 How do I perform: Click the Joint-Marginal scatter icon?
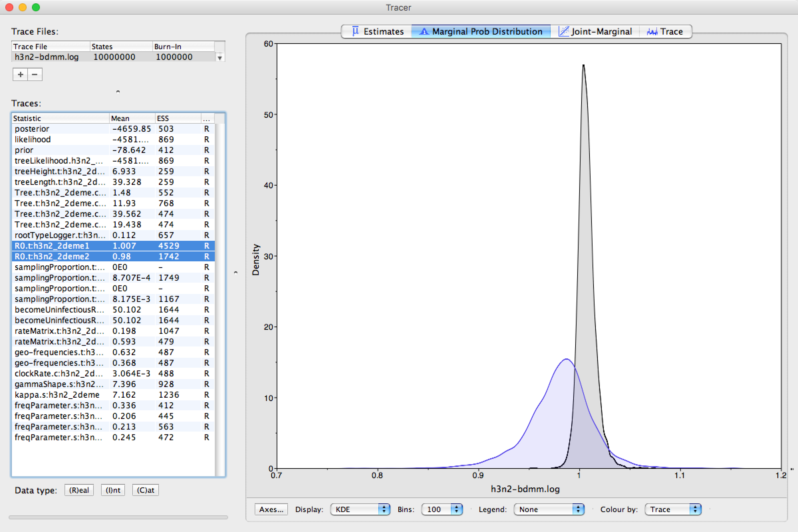pos(564,32)
